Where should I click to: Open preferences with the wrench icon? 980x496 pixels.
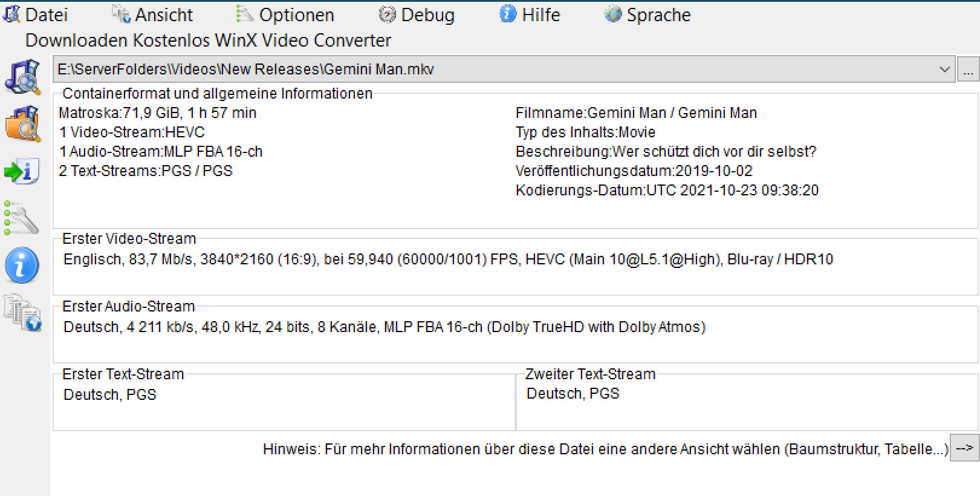22,217
